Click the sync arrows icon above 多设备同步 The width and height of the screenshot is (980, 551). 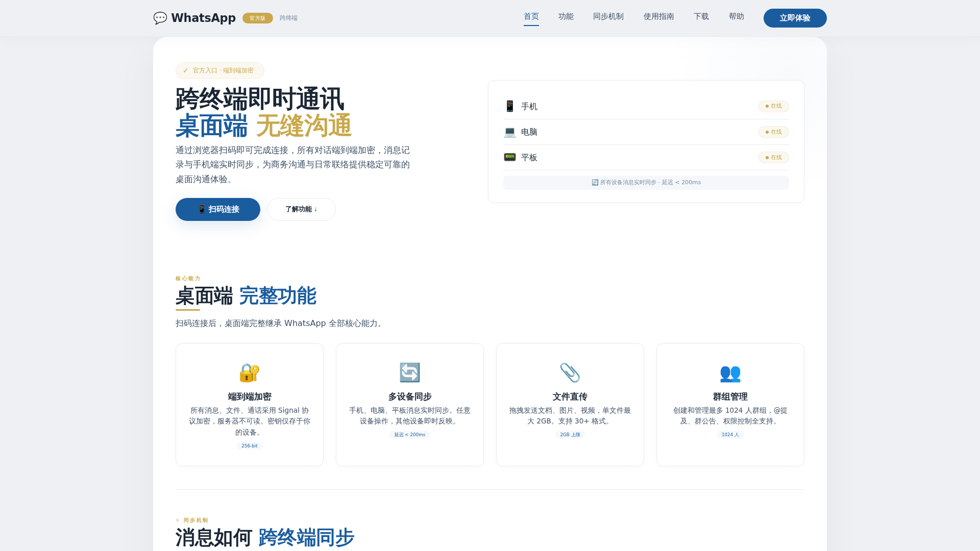410,372
